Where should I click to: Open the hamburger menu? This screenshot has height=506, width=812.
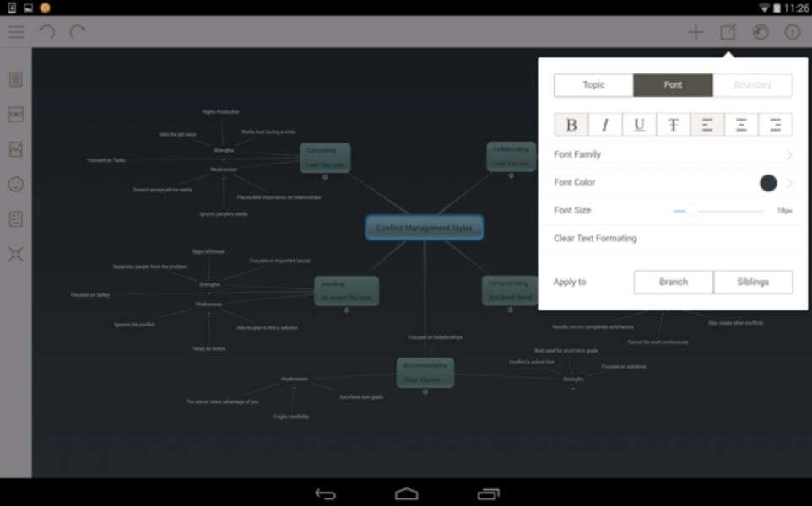[x=17, y=32]
